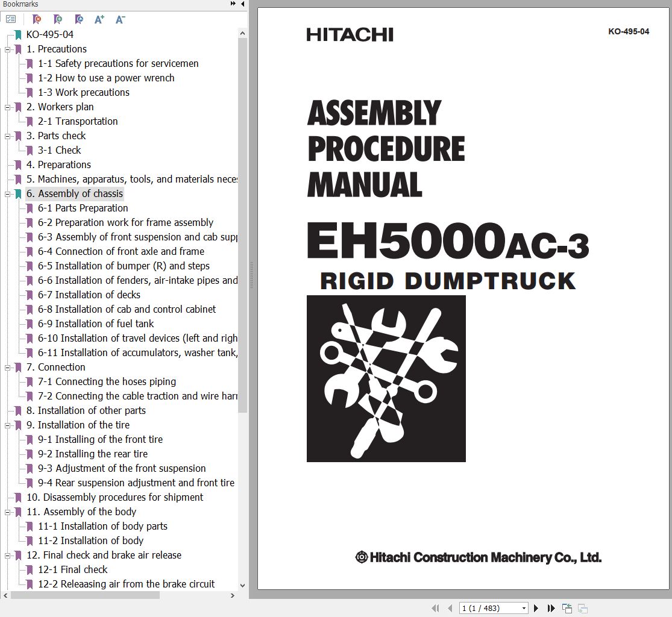Image resolution: width=672 pixels, height=617 pixels.
Task: Go to first page
Action: click(x=435, y=608)
